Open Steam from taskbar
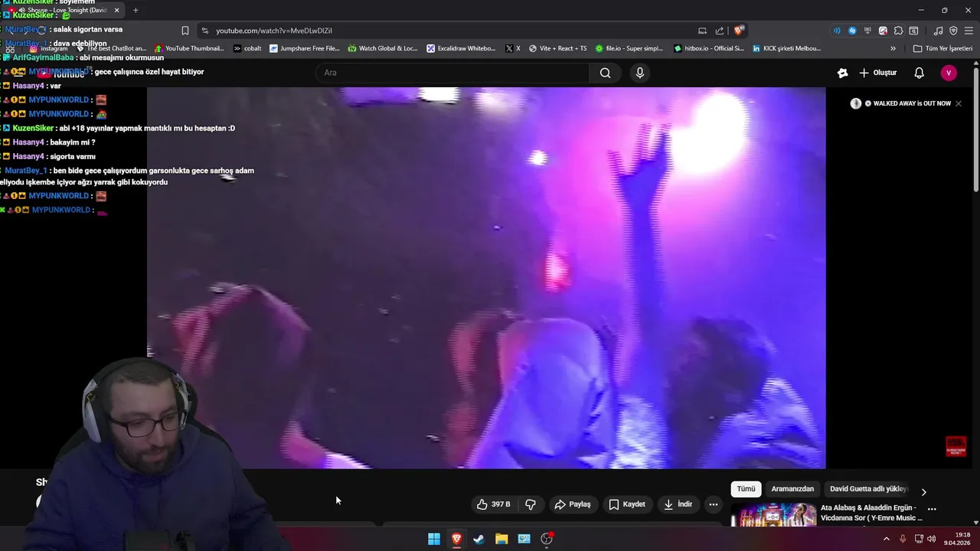Screen dimensions: 980x551 [x=479, y=539]
